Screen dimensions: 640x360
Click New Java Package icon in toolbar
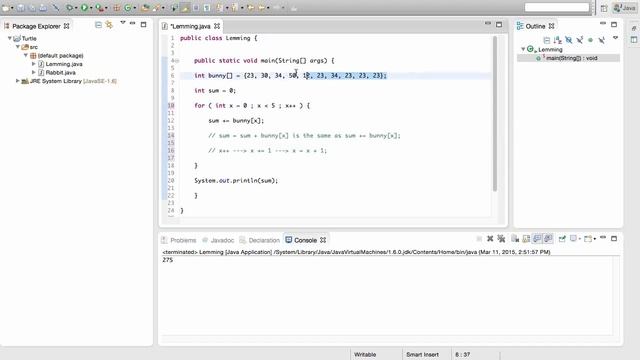click(x=116, y=8)
